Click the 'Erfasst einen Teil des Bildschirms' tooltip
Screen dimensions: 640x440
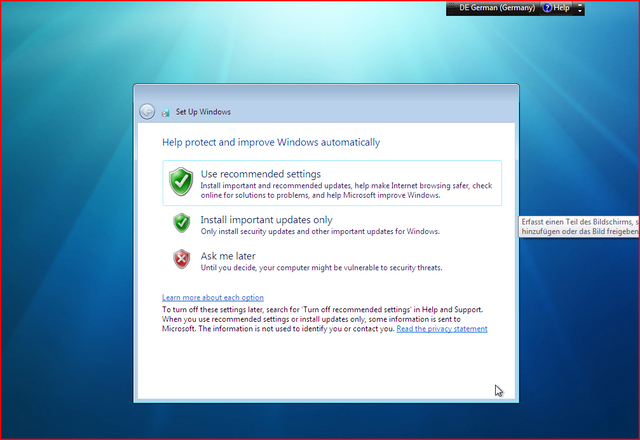coord(579,227)
